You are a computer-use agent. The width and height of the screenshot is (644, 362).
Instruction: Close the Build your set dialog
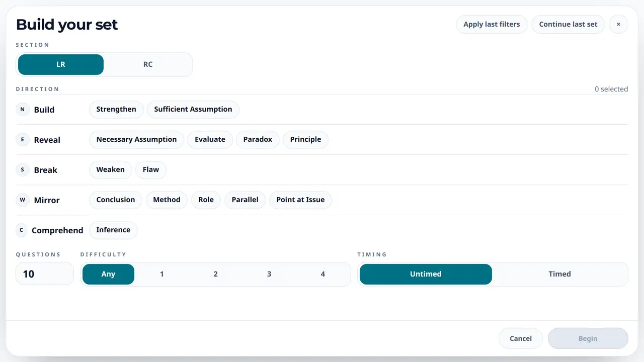pyautogui.click(x=618, y=24)
